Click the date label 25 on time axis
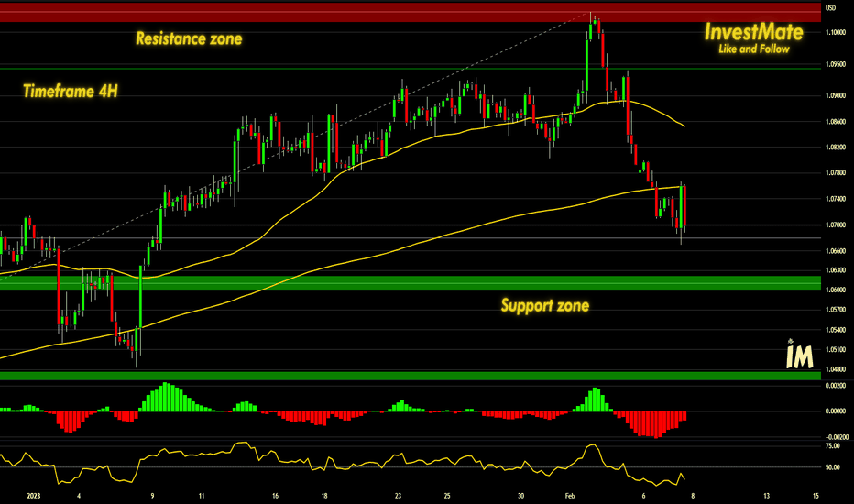 pos(447,496)
